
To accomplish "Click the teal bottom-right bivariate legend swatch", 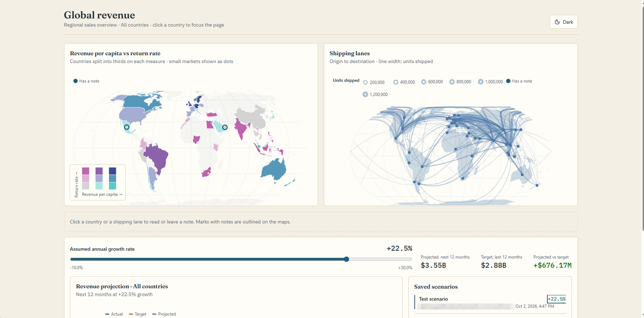I will tap(112, 186).
